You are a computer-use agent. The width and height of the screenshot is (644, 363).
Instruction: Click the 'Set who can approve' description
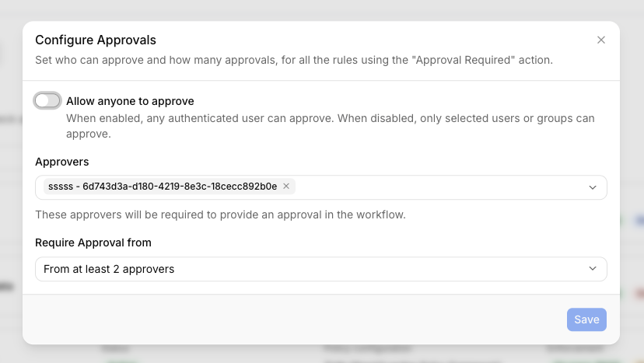294,60
